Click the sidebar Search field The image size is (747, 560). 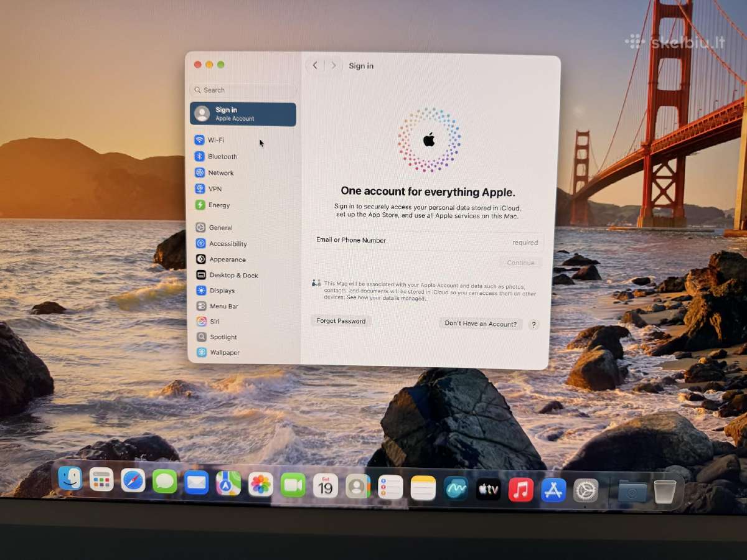tap(243, 90)
